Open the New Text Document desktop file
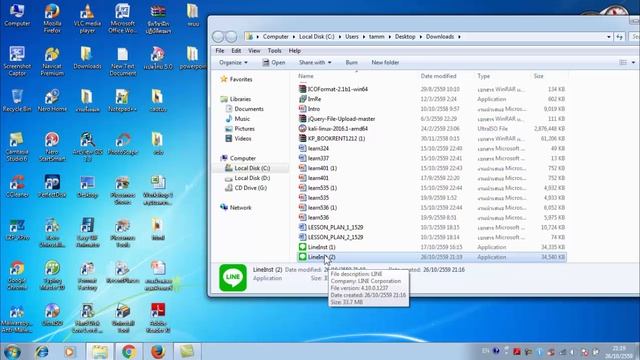The height and width of the screenshot is (360, 640). pyautogui.click(x=122, y=61)
